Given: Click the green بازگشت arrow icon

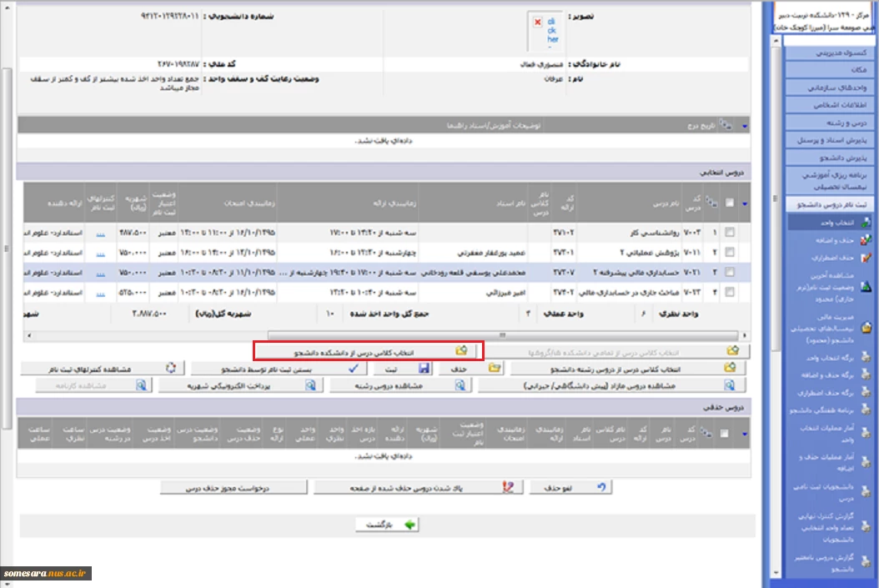Looking at the screenshot, I should point(409,525).
